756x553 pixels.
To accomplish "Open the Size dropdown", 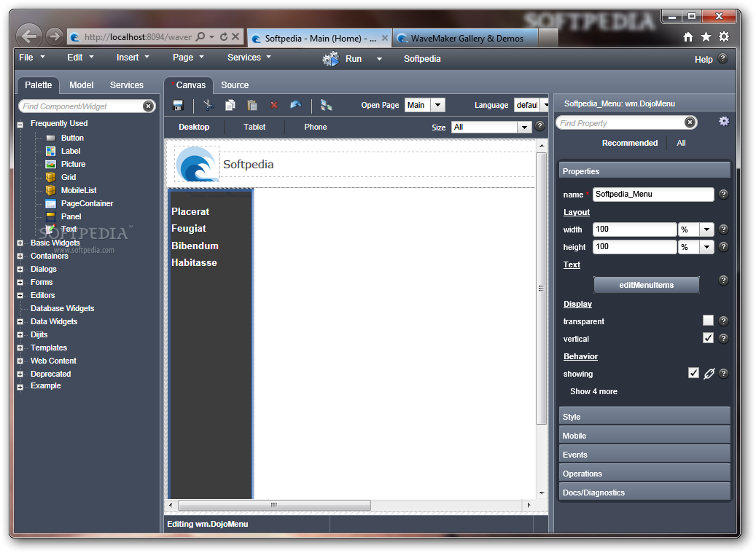I will coord(524,128).
